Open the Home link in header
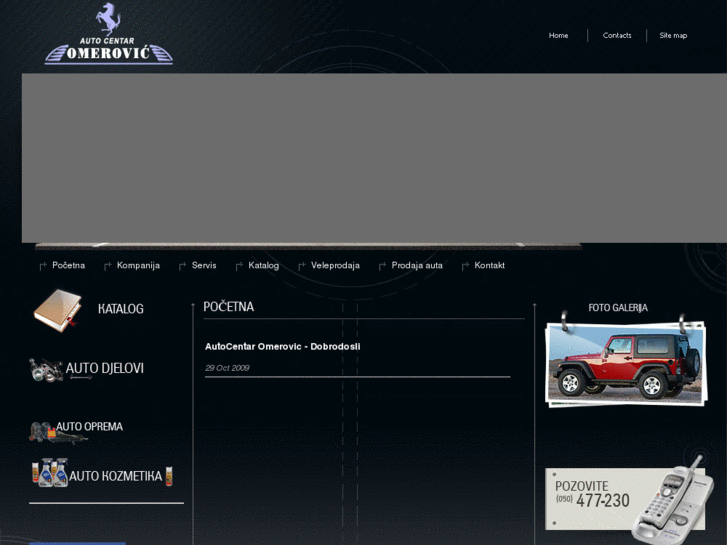The image size is (727, 545). point(558,35)
